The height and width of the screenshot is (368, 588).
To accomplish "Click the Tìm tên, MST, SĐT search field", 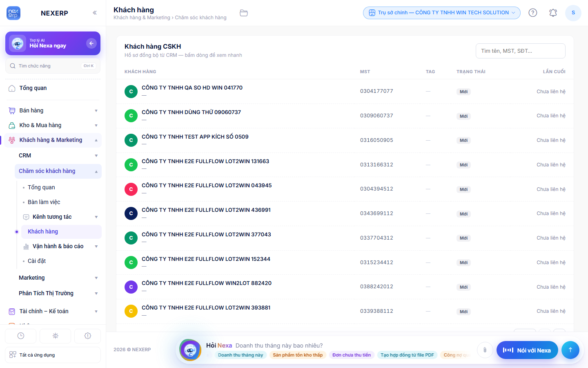I will (521, 51).
